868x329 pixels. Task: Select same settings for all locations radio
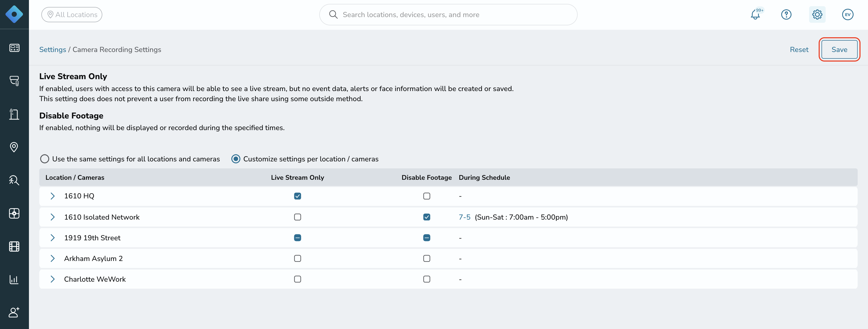pos(44,159)
